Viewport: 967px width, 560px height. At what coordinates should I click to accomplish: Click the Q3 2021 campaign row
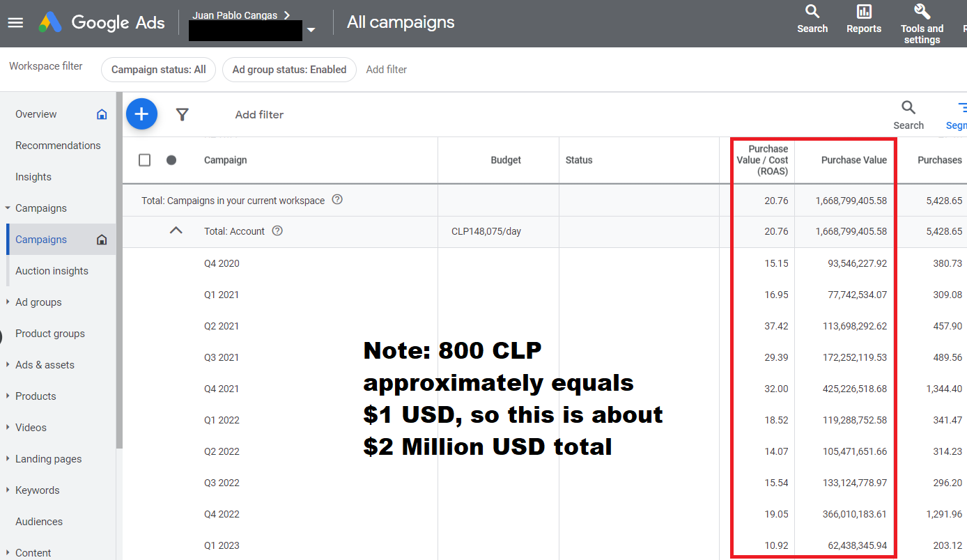545,357
